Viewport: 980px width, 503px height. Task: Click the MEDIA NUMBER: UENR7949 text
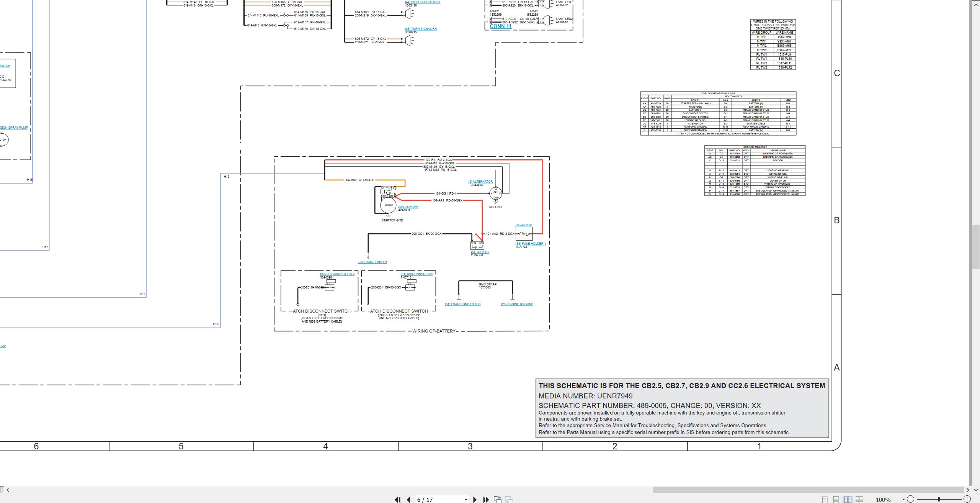(x=586, y=396)
